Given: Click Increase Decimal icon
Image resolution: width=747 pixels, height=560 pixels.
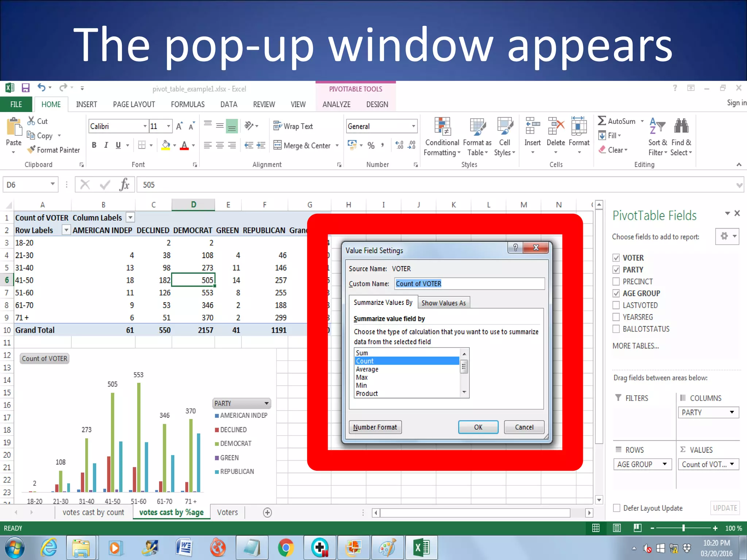Looking at the screenshot, I should click(x=399, y=145).
